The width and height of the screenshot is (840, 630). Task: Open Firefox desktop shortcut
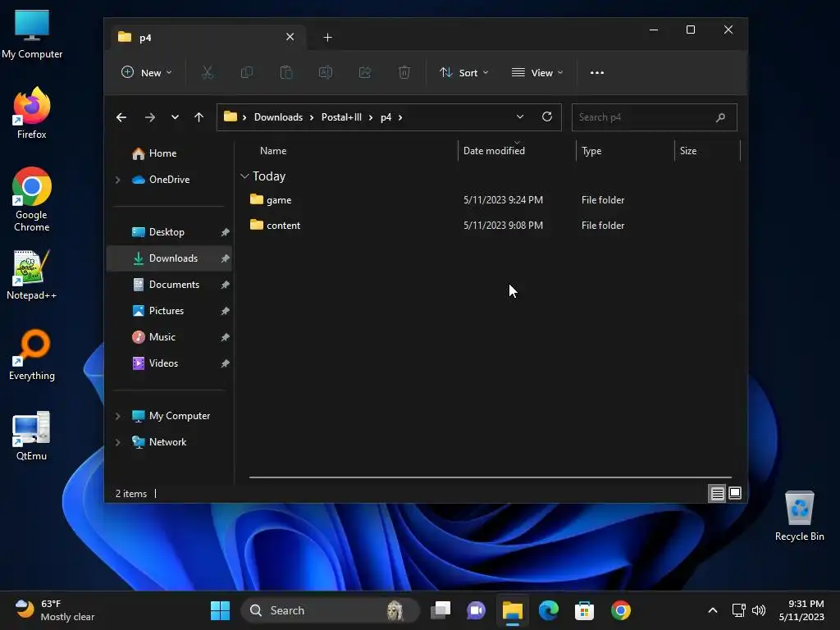point(32,113)
